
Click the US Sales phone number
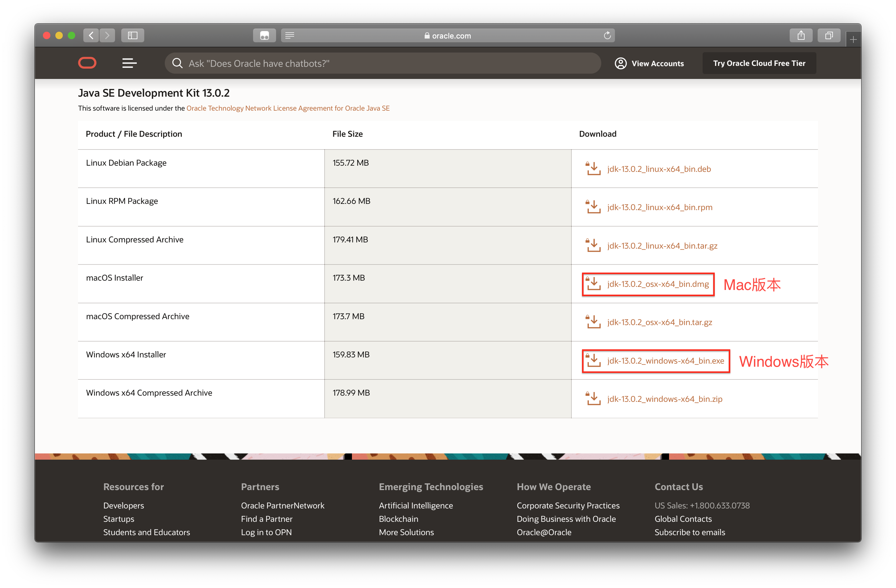click(719, 505)
